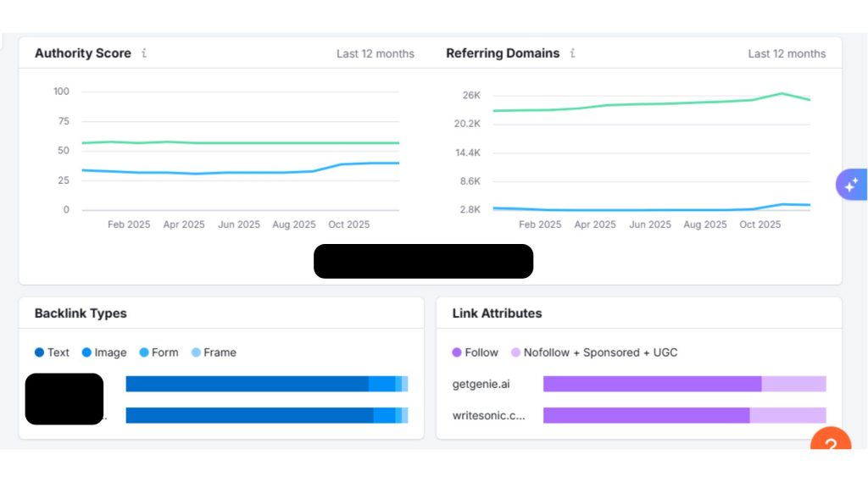Open the getgenie.ai domain link
Viewport: 868px width, 488px height.
481,384
